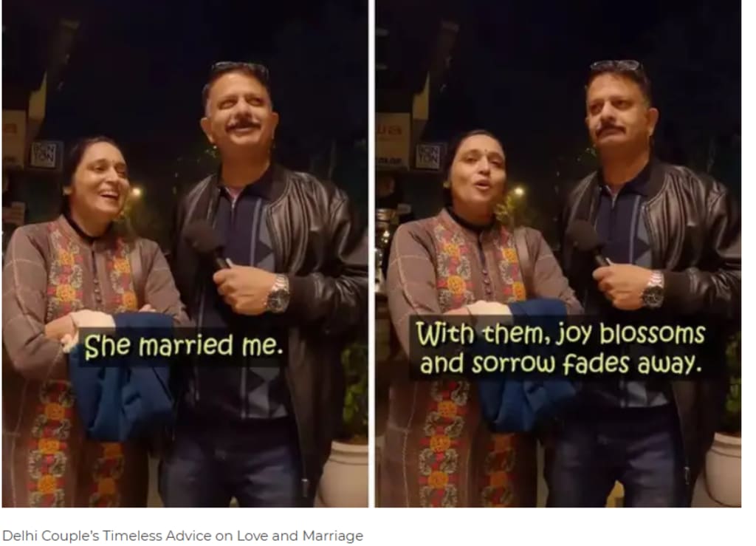Screen dimensions: 756x546
Task: Click the 'and sorrow fades away.' subtitle line
Action: 560,364
